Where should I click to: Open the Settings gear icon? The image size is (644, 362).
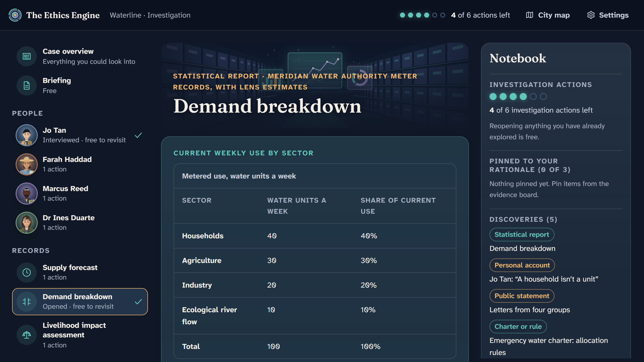591,15
